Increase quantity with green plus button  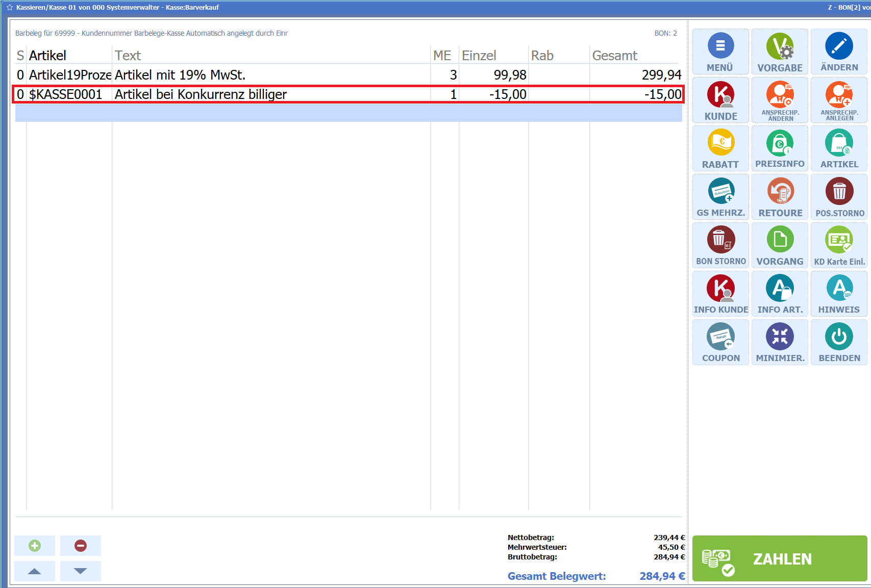tap(35, 546)
